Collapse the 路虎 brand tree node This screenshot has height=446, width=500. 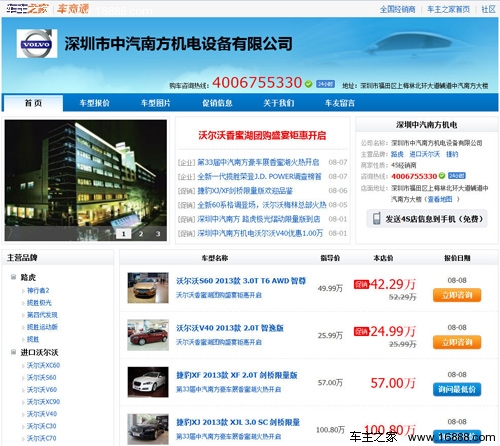point(13,277)
